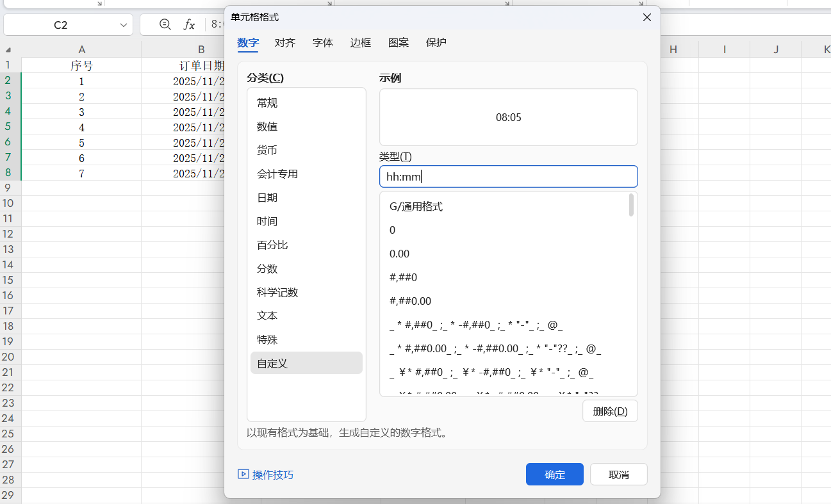The image size is (831, 504).
Task: Select the 货币 category
Action: point(267,150)
